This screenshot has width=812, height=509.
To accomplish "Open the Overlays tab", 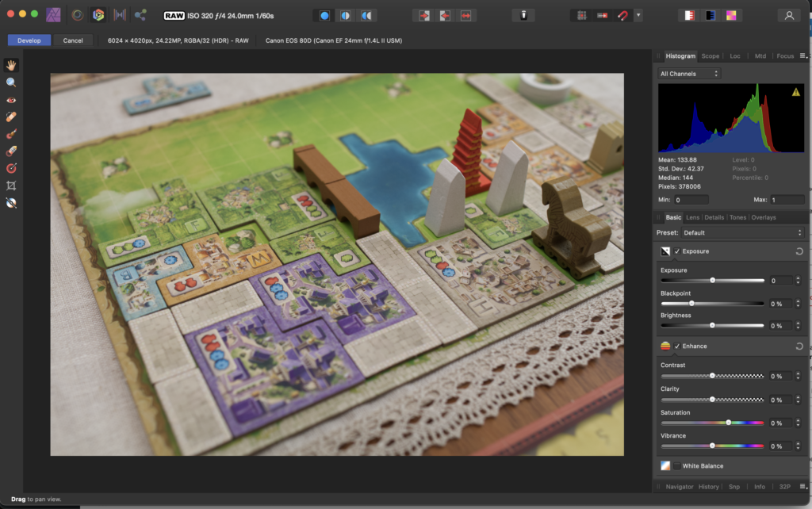I will click(764, 217).
